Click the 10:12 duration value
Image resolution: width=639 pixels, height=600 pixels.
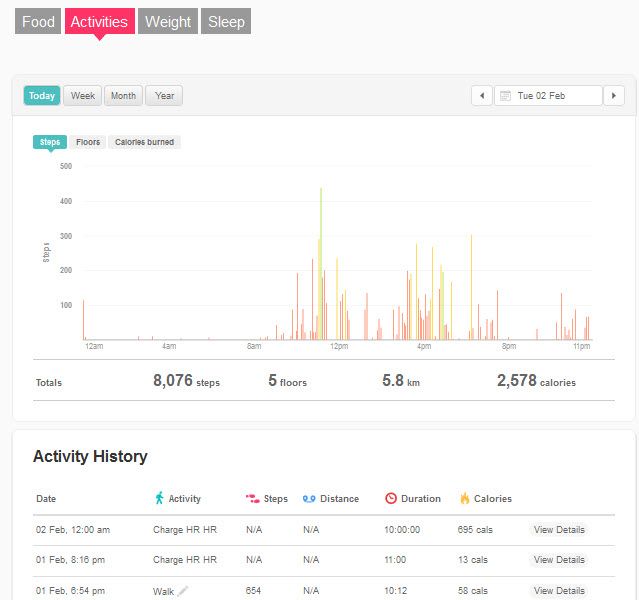pos(395,590)
